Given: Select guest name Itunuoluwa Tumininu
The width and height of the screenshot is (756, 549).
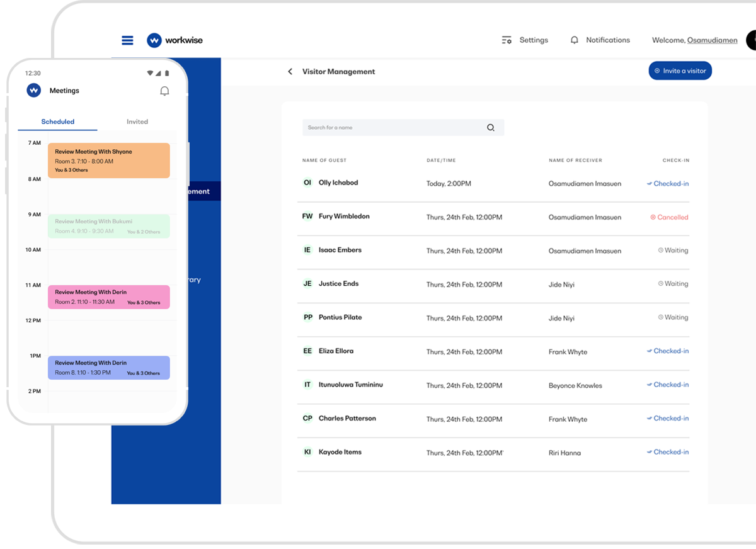Looking at the screenshot, I should click(351, 385).
